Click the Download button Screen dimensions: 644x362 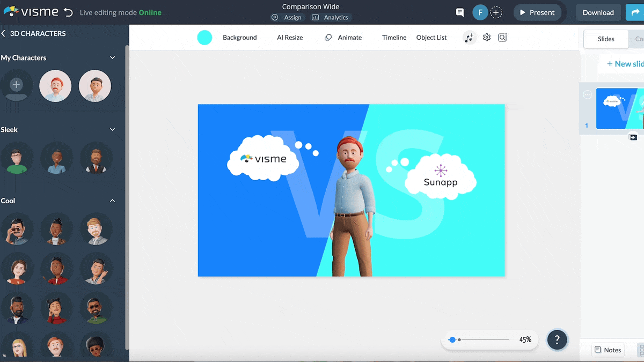598,12
